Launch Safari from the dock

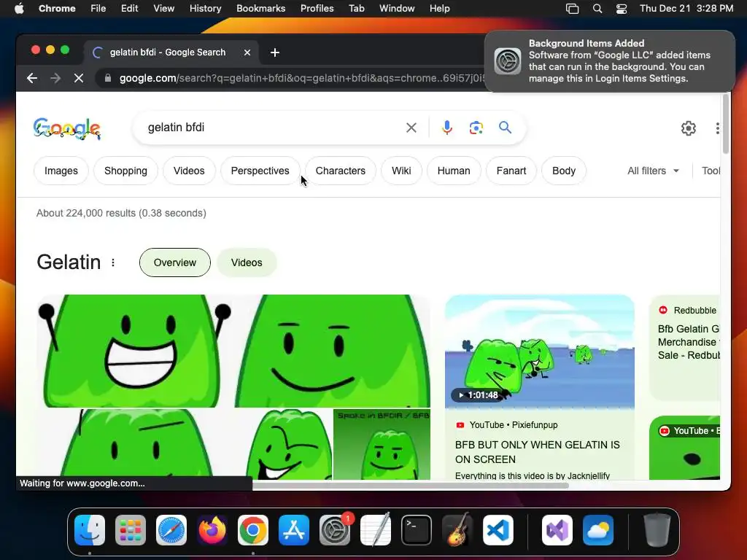tap(171, 530)
